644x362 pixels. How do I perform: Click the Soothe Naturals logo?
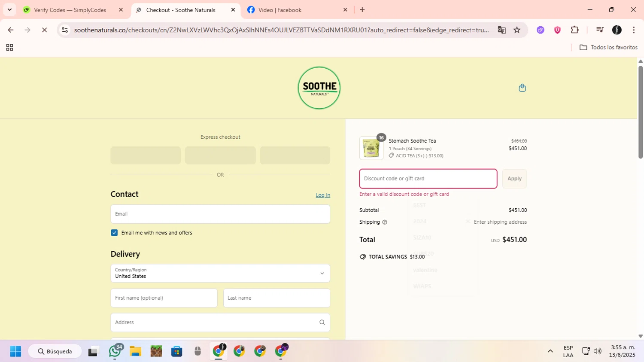tap(319, 88)
